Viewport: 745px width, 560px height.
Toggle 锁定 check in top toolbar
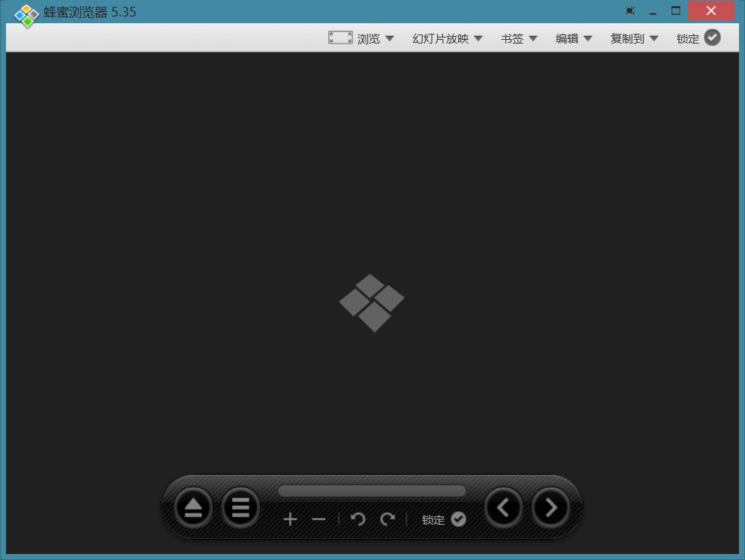[x=712, y=38]
